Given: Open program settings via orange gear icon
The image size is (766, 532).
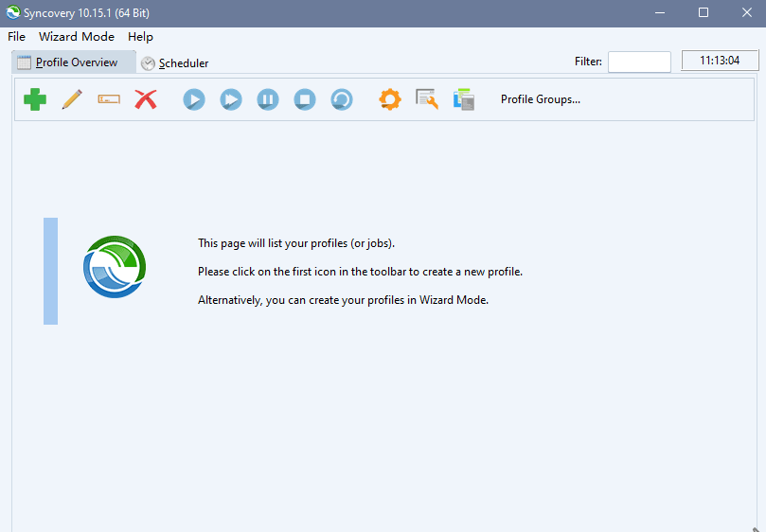Looking at the screenshot, I should point(390,99).
